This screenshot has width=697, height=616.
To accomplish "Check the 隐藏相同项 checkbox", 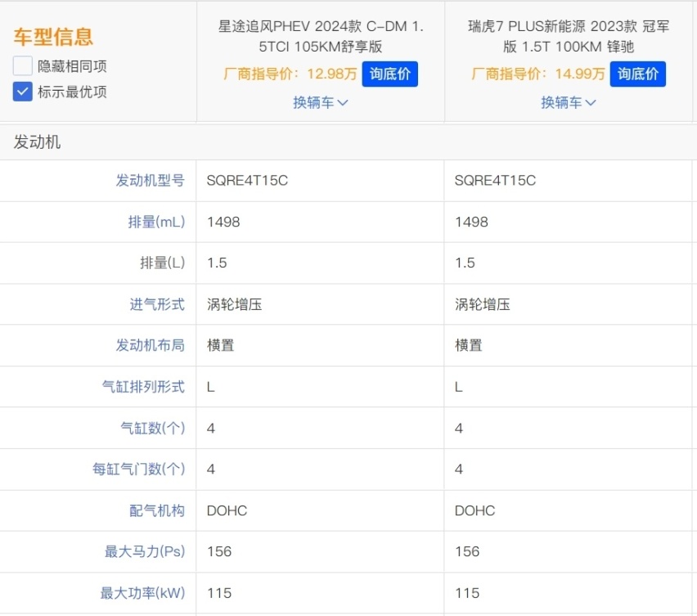I will point(23,66).
